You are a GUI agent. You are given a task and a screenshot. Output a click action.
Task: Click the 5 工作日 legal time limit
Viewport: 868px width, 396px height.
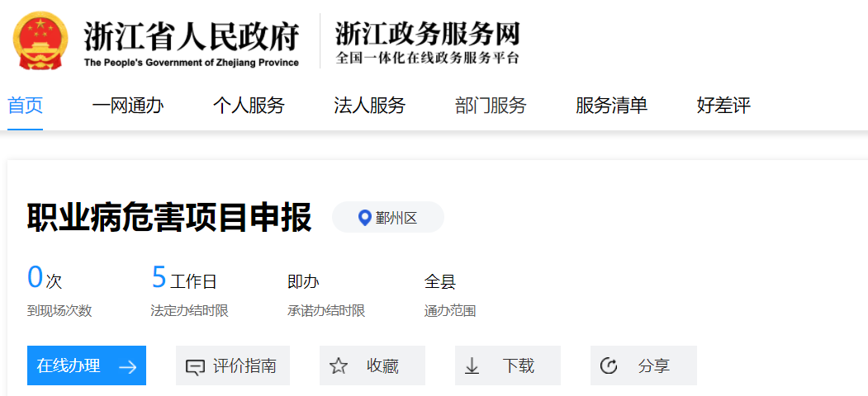tap(184, 280)
